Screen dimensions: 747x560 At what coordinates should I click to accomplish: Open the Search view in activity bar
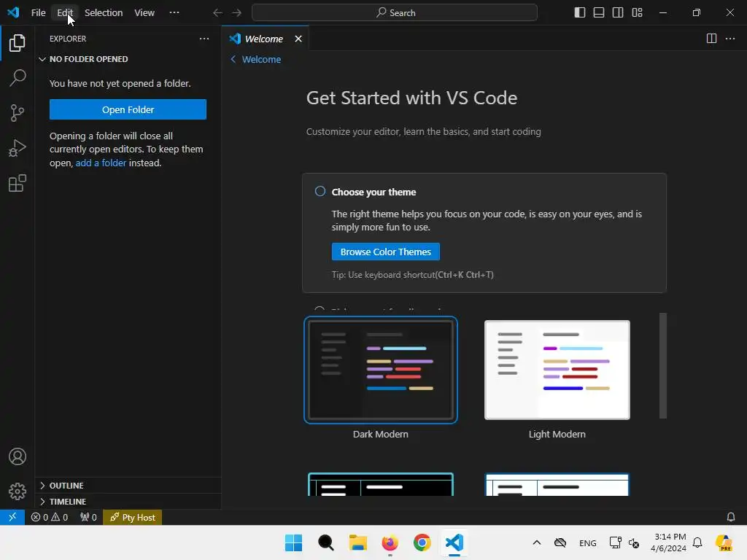click(x=18, y=77)
